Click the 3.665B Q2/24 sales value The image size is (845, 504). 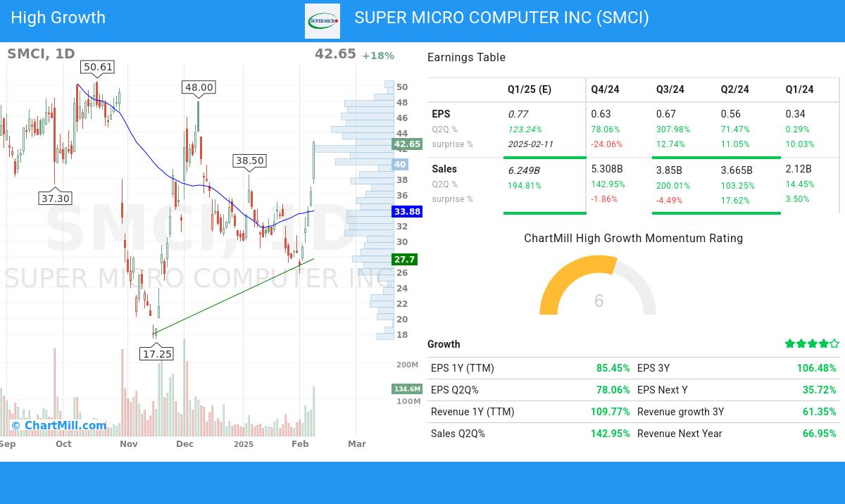[737, 170]
